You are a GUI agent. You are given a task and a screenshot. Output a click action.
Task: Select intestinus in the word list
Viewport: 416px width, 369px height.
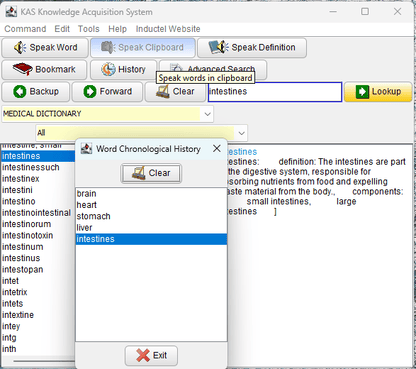[38, 258]
